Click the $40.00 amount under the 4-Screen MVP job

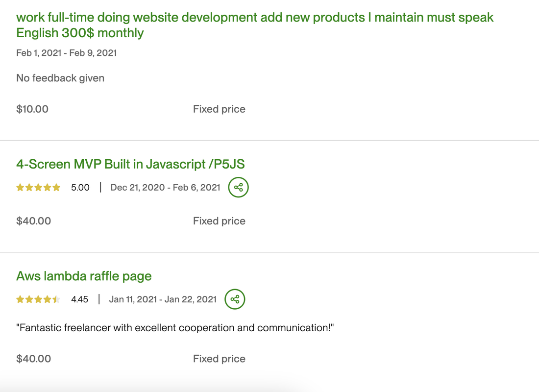34,221
